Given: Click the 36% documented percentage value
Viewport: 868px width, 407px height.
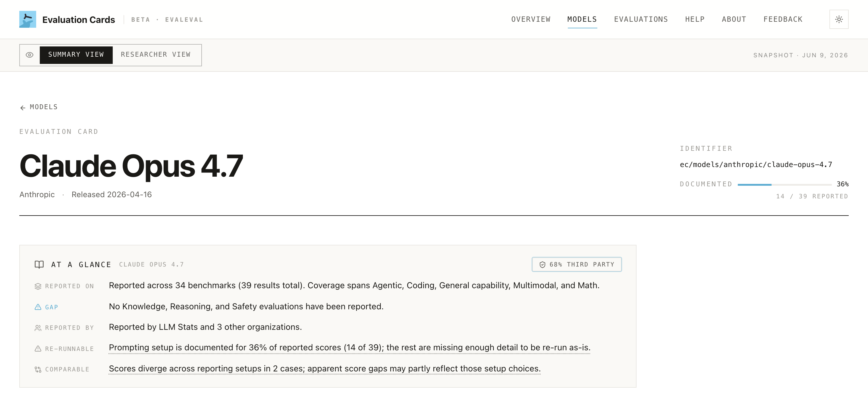Looking at the screenshot, I should pos(842,184).
